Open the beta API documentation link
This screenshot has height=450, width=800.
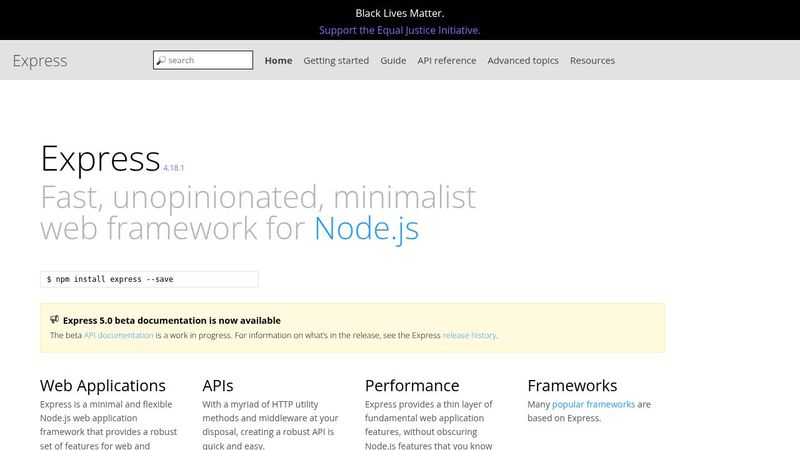(x=119, y=336)
